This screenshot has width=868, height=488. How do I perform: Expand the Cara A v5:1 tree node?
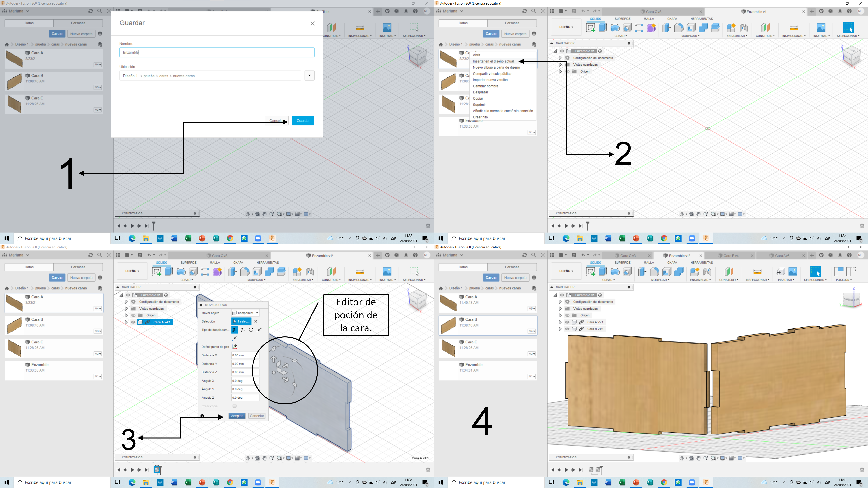(560, 322)
